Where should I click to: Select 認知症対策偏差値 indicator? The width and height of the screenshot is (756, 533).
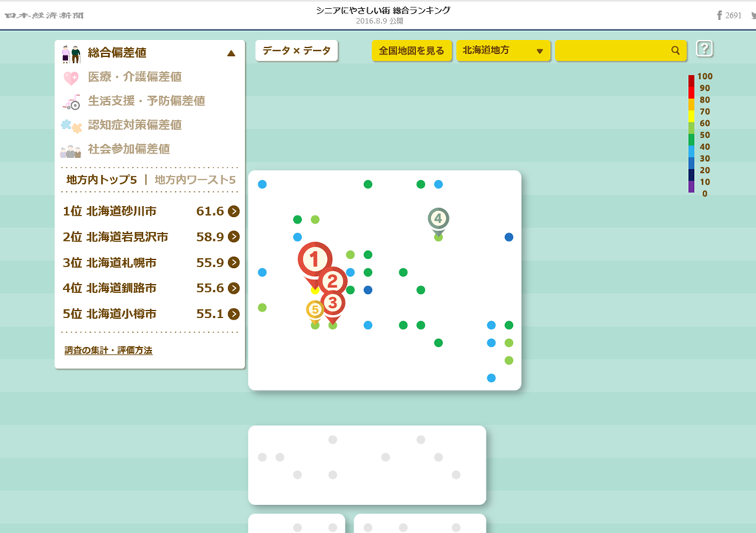[x=134, y=125]
